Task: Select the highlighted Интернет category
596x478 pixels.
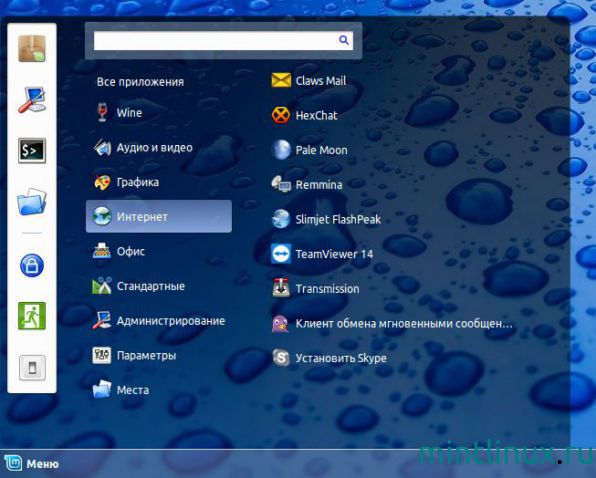Action: (x=159, y=217)
